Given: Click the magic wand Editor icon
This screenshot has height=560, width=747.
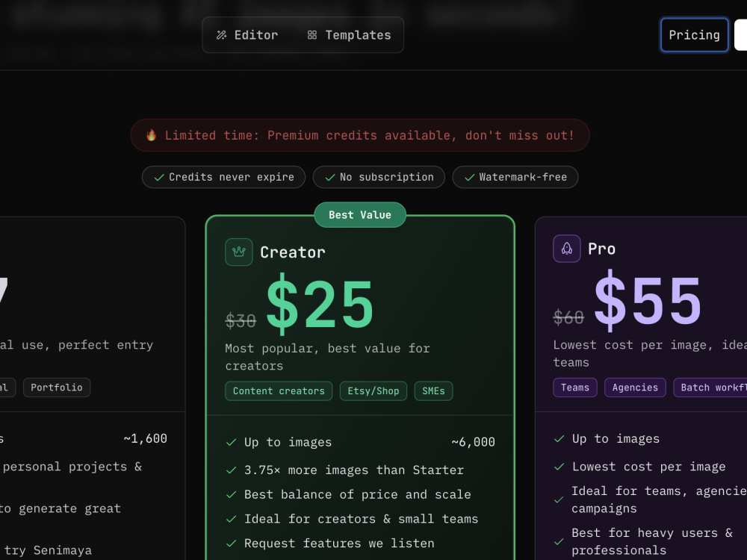Looking at the screenshot, I should coord(221,35).
